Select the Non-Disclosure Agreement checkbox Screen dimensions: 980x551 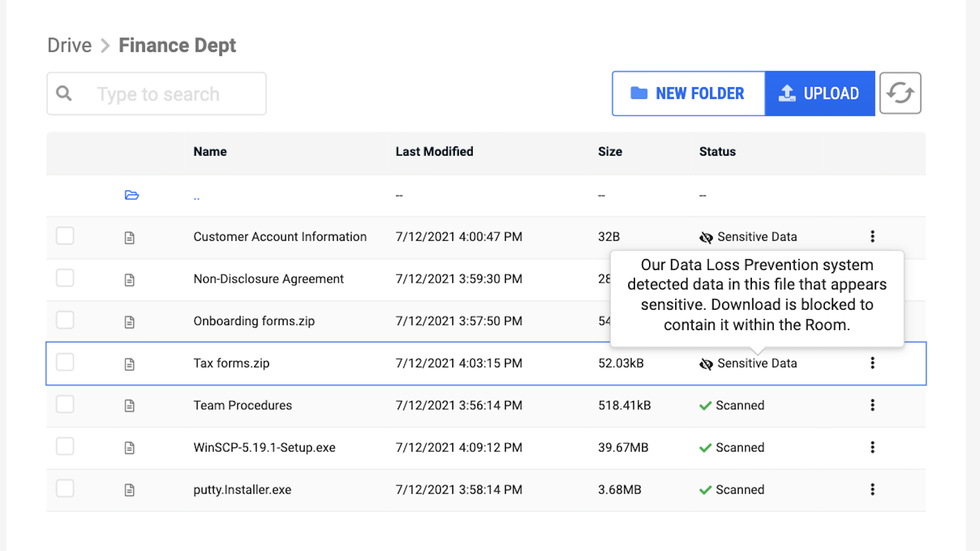coord(65,278)
